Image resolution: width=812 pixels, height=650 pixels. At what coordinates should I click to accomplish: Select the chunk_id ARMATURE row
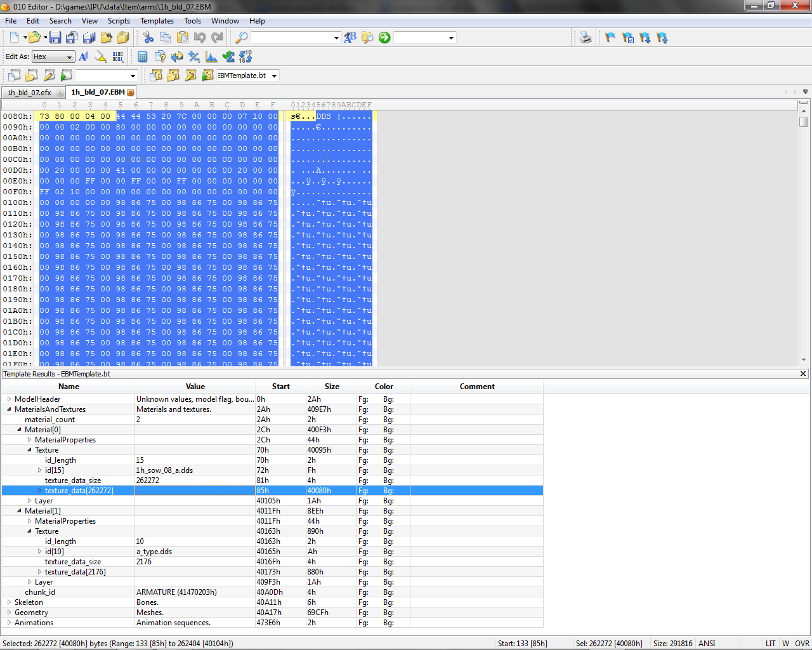click(x=272, y=592)
